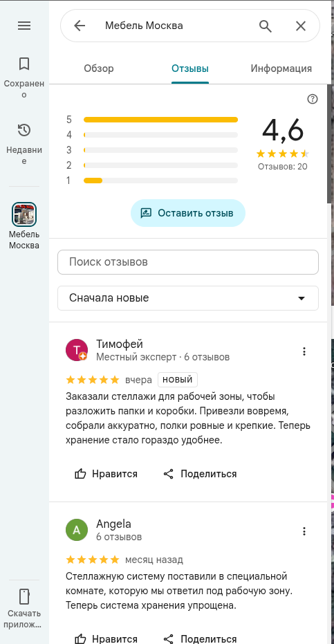Click the Поиск отзывов input field
Image resolution: width=334 pixels, height=644 pixels.
tap(188, 262)
